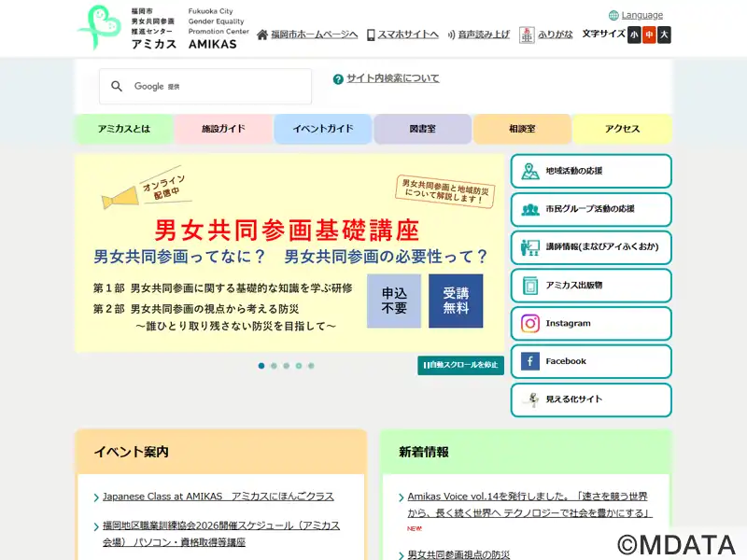Screen dimensions: 747x560
Task: Open the Facebook side button
Action: coord(591,361)
